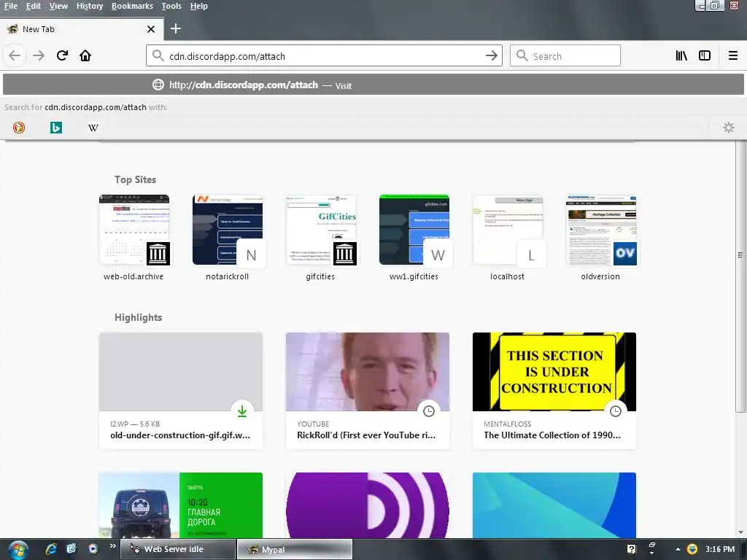Select the New Tab tab
Image resolution: width=747 pixels, height=560 pixels.
pos(81,29)
